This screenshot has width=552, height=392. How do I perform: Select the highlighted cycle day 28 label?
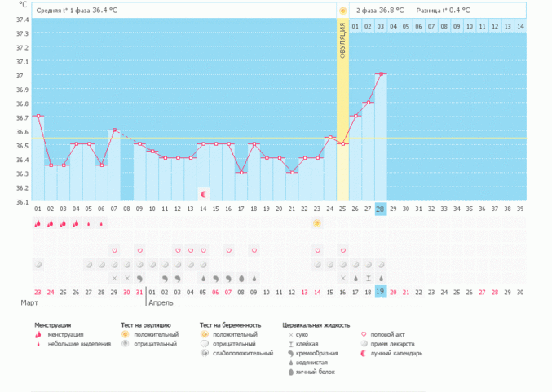(x=381, y=209)
